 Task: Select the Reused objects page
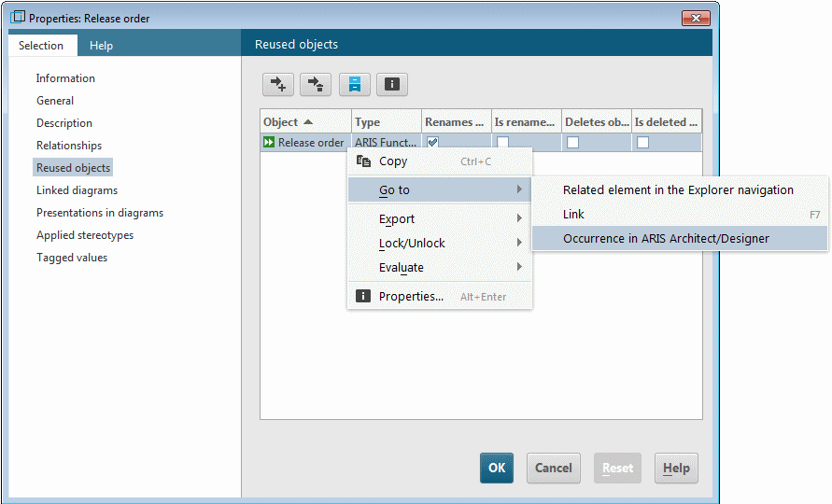[x=73, y=168]
